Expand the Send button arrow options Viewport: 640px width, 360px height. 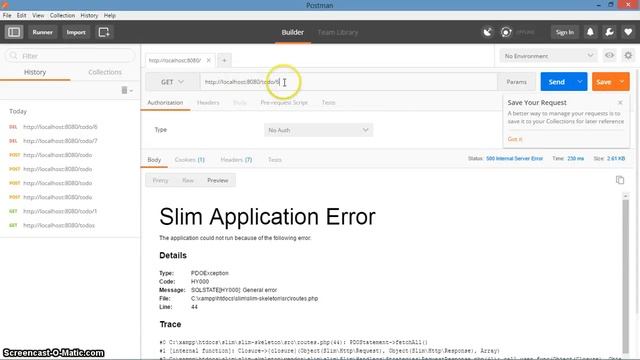click(580, 82)
